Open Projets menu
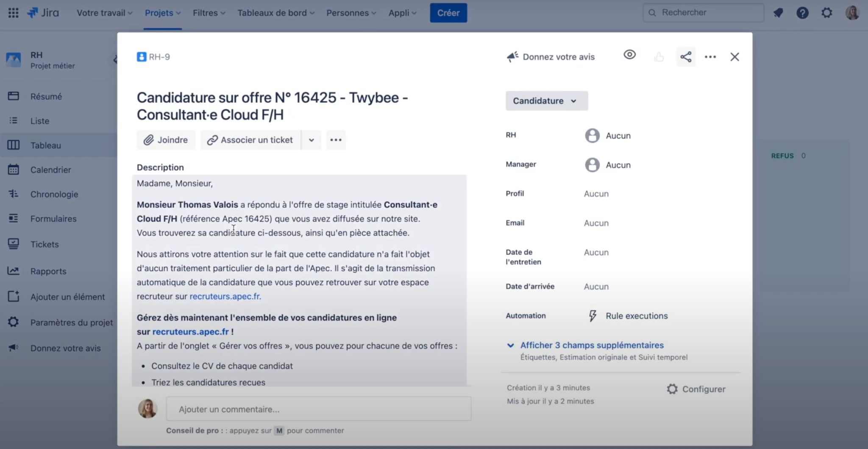 coord(163,13)
